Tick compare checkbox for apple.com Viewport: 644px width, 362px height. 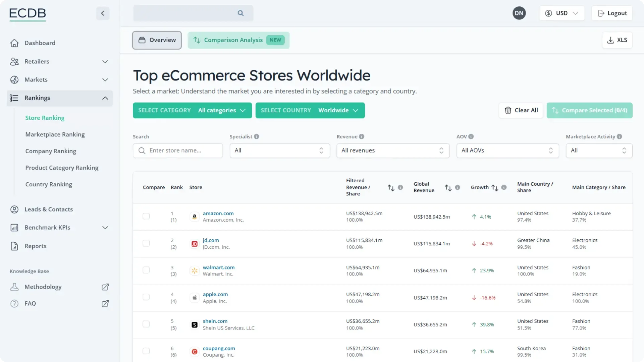(x=146, y=297)
